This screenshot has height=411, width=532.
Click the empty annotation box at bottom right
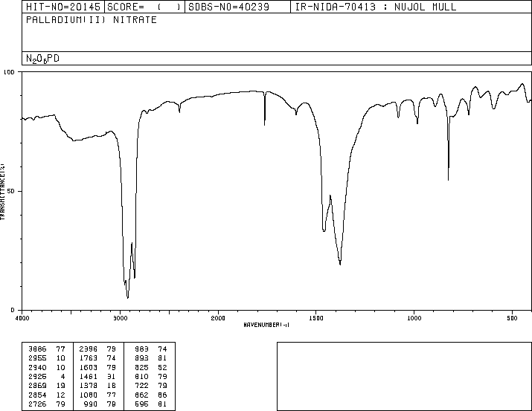click(x=404, y=376)
